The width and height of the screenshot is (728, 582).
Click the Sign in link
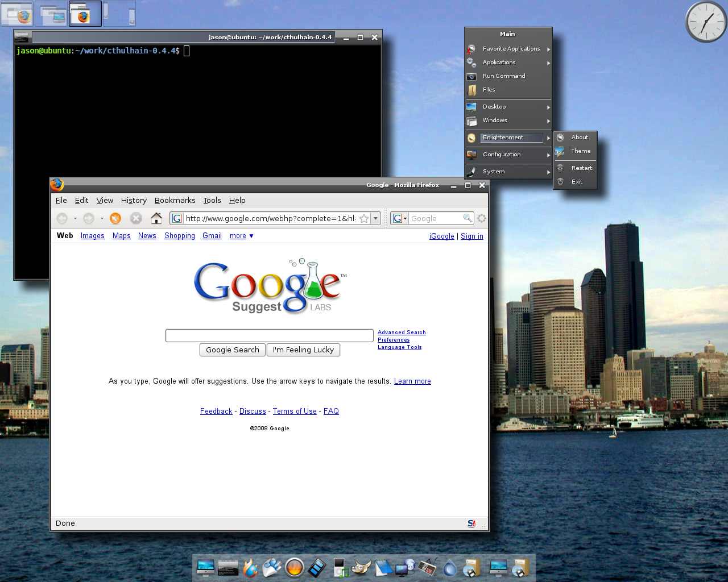pos(472,236)
